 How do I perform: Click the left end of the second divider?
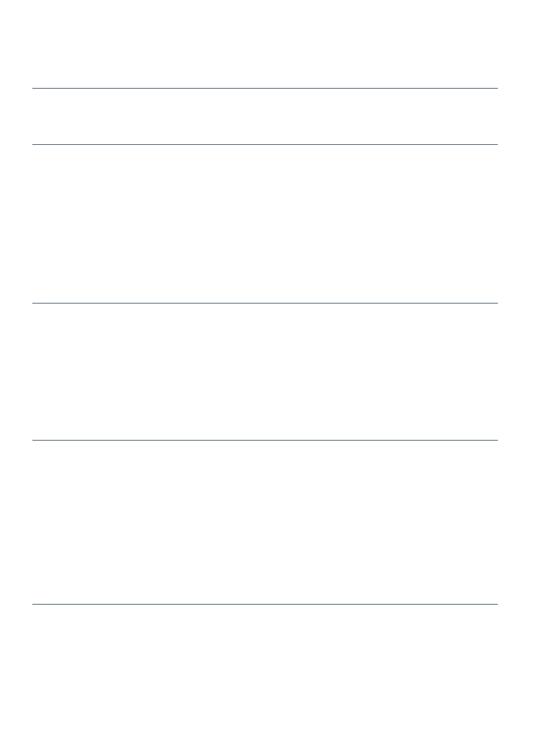33,144
